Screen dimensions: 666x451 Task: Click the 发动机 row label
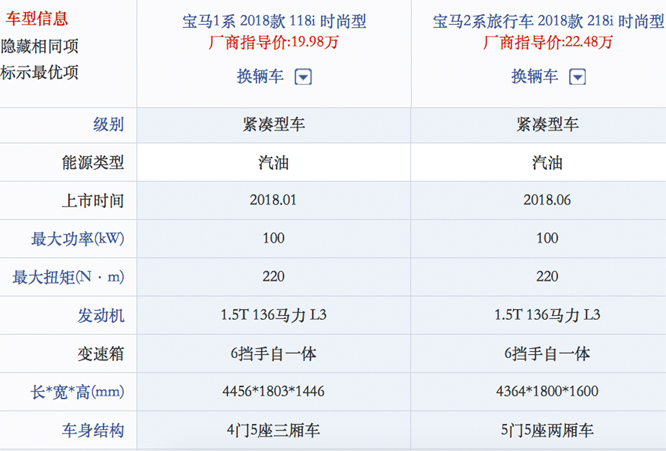[101, 316]
